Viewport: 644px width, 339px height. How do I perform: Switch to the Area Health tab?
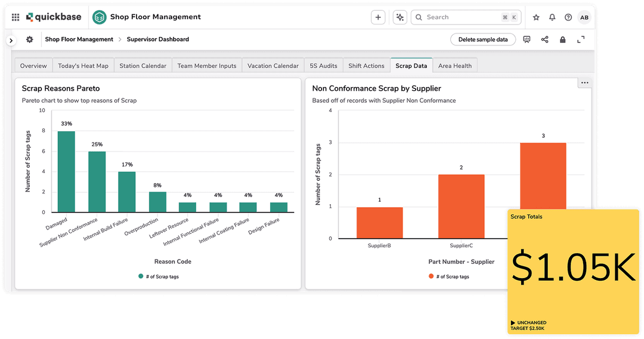coord(455,66)
